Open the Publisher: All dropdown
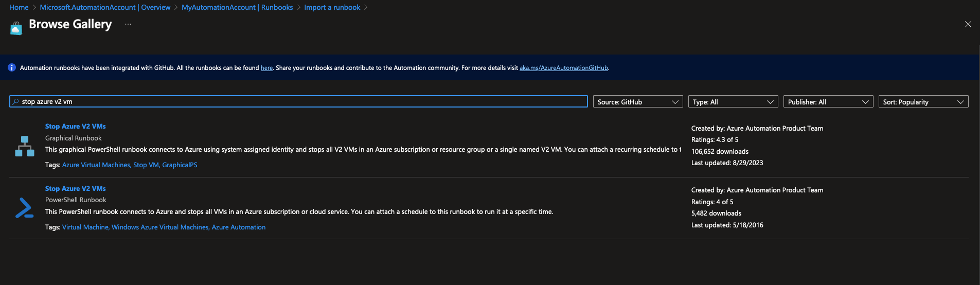The width and height of the screenshot is (980, 285). 828,101
